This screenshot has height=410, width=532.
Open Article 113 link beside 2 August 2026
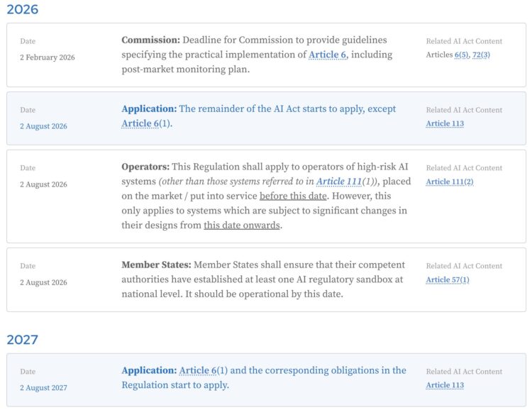[445, 123]
